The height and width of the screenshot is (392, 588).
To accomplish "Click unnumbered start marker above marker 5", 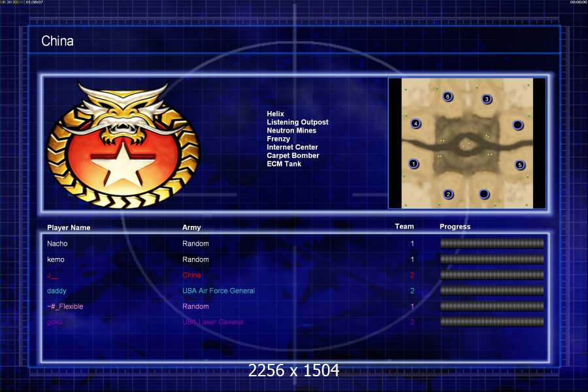I will (518, 125).
